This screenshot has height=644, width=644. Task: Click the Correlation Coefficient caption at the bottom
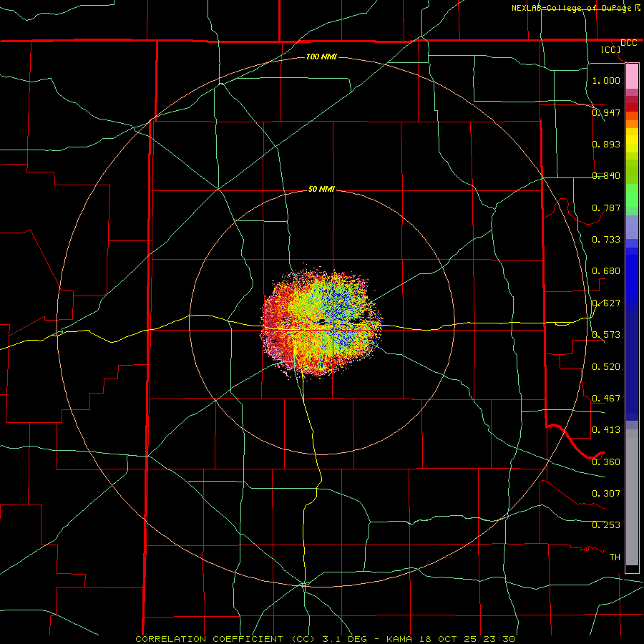pyautogui.click(x=325, y=639)
